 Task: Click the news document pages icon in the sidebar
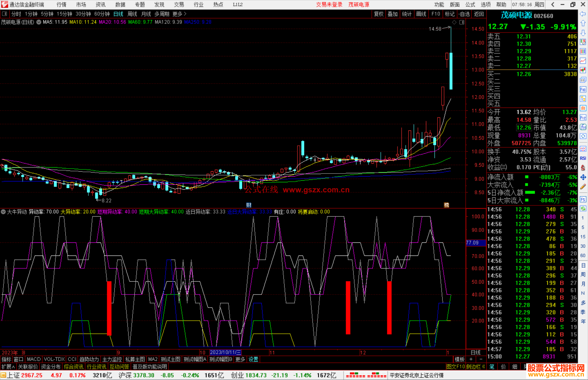(x=583, y=80)
